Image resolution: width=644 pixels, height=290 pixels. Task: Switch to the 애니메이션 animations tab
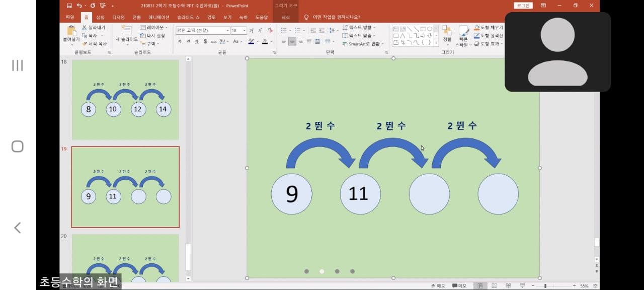click(159, 17)
